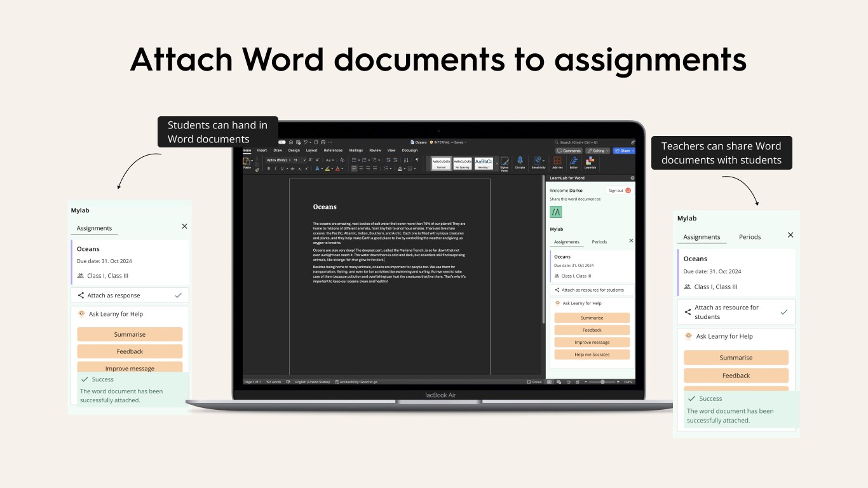Click the Undo arrow in title bar
868x488 pixels.
click(306, 142)
